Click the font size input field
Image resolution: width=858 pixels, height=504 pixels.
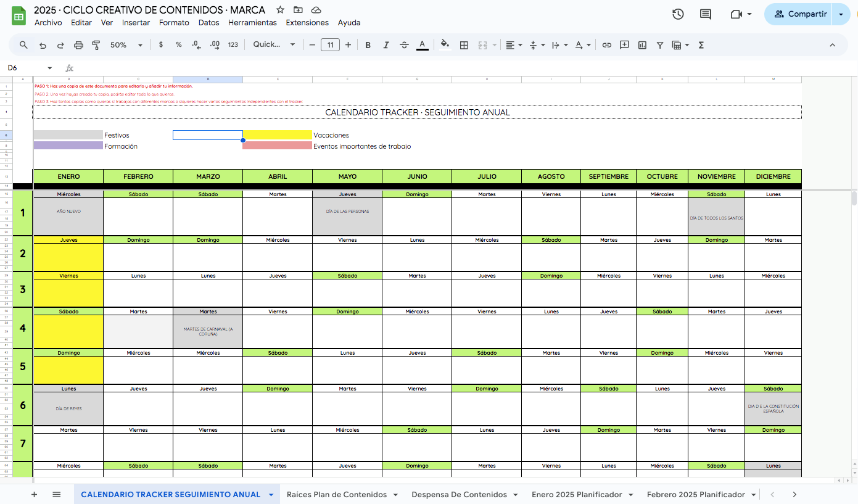click(x=330, y=45)
